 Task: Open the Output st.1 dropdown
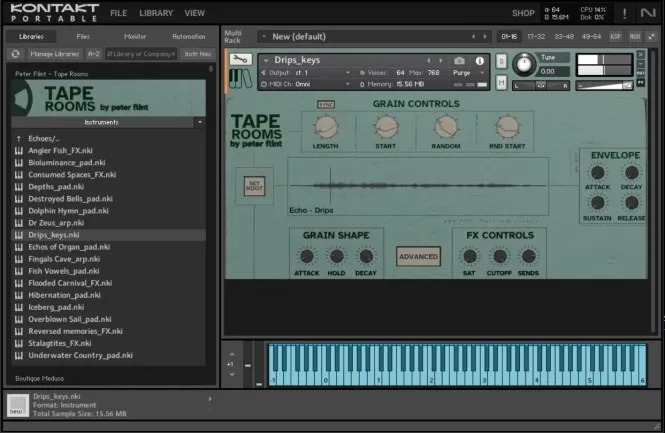[348, 73]
